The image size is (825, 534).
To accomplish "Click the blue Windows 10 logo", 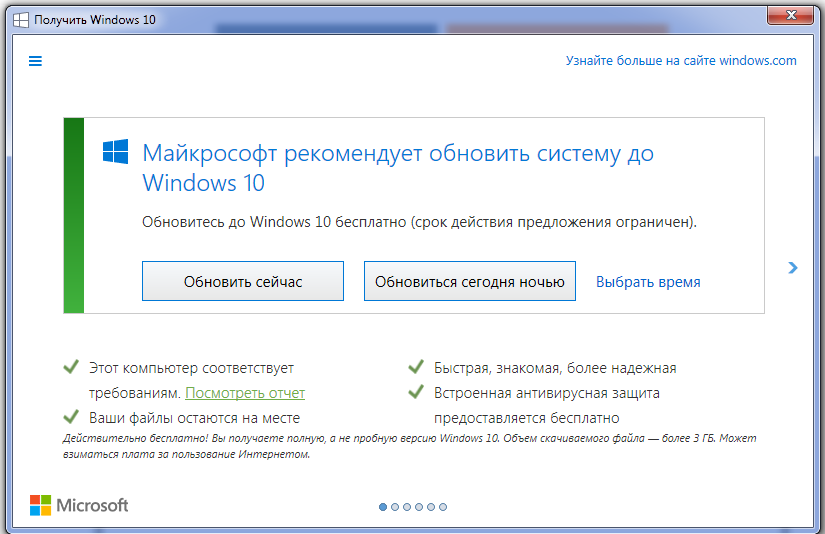I will tap(115, 152).
